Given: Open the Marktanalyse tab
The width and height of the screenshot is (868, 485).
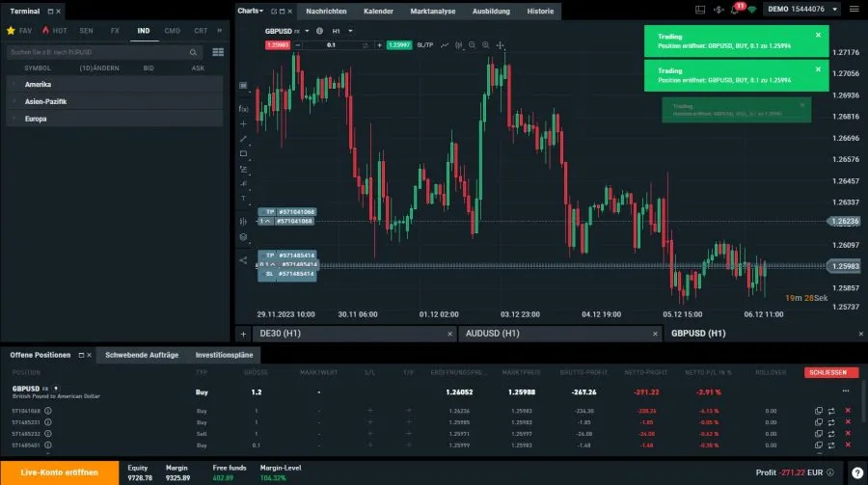Looking at the screenshot, I should coord(433,11).
